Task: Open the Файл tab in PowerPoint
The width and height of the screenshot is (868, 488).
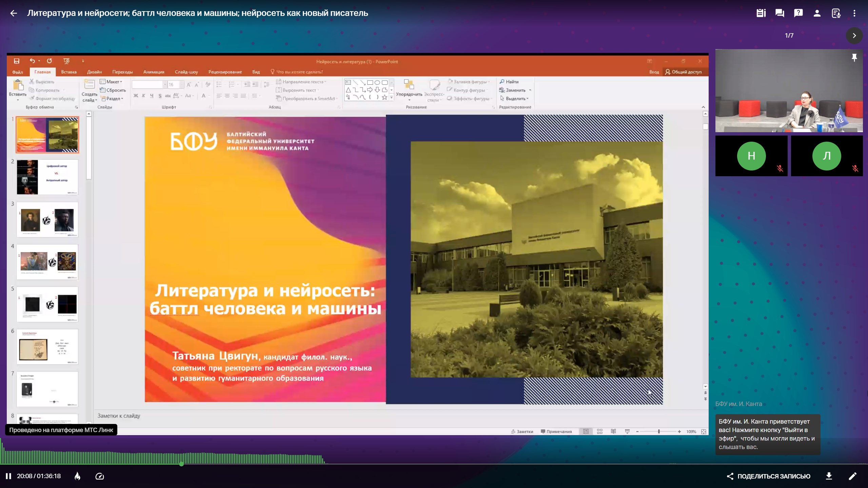Action: pyautogui.click(x=17, y=72)
